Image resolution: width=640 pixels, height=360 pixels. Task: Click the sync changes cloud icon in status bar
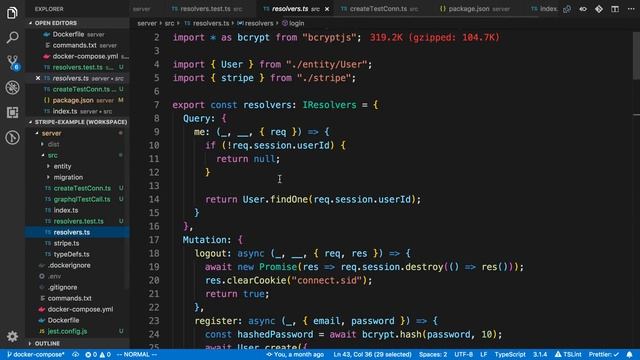tap(76, 354)
